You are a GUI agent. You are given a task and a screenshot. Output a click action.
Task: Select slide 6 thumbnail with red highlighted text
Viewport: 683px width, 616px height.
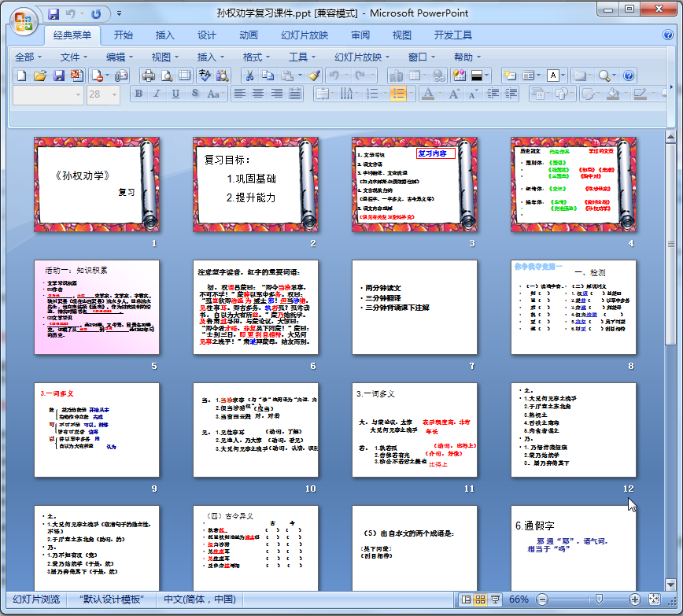click(x=256, y=307)
